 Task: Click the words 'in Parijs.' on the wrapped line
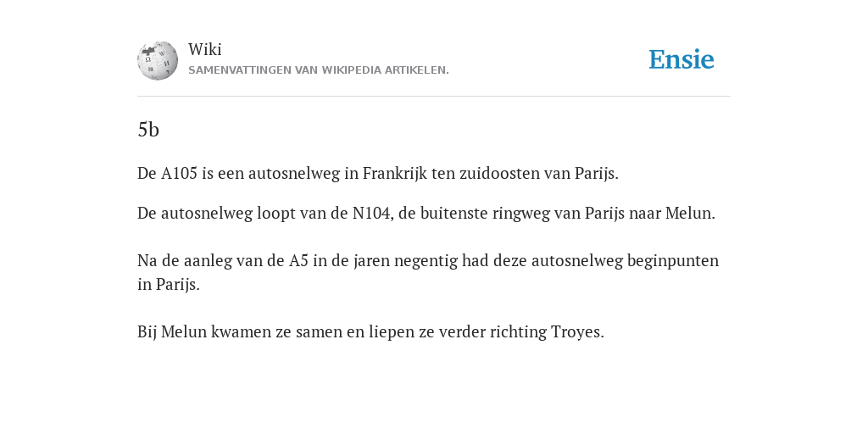[x=169, y=284]
